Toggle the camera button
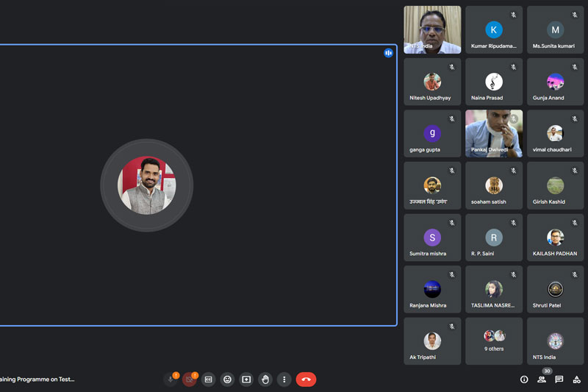Image resolution: width=588 pixels, height=392 pixels. point(190,379)
